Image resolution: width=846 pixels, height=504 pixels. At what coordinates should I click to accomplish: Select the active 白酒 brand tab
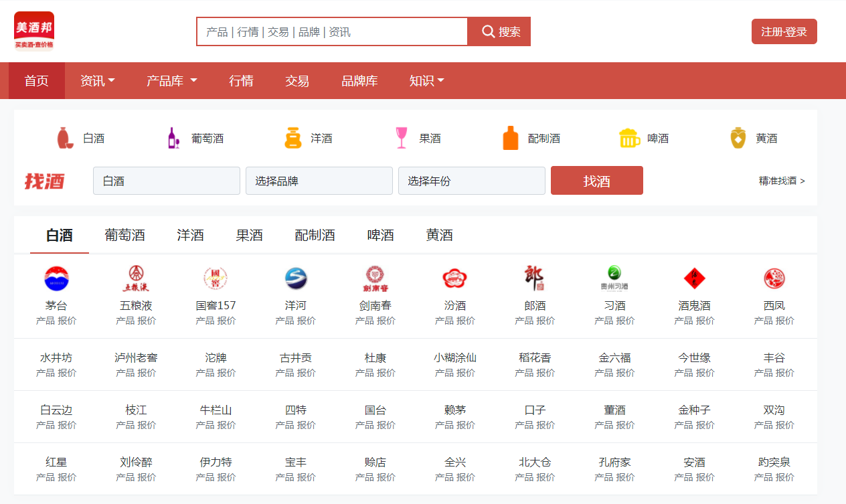click(x=60, y=235)
